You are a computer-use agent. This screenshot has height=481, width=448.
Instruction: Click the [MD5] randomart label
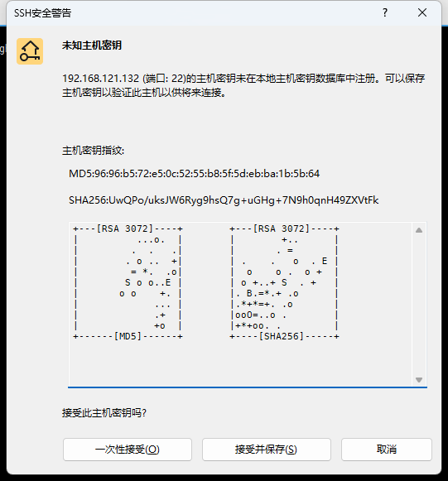coord(128,336)
